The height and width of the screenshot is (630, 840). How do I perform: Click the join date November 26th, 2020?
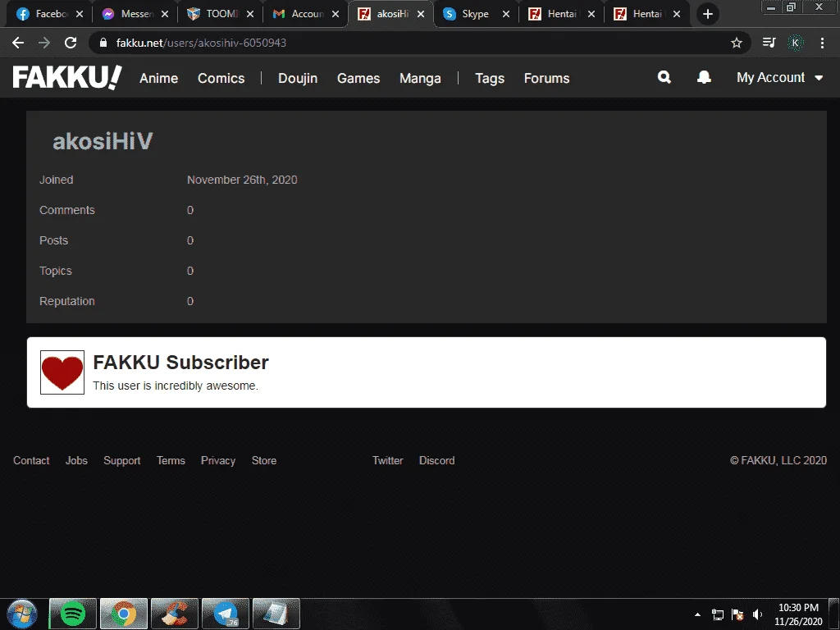[242, 180]
